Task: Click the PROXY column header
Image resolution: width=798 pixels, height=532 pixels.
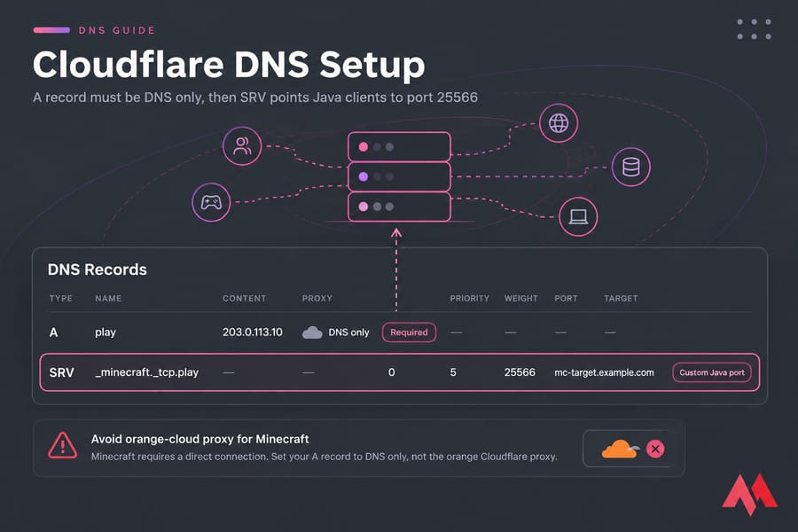Action: click(317, 298)
